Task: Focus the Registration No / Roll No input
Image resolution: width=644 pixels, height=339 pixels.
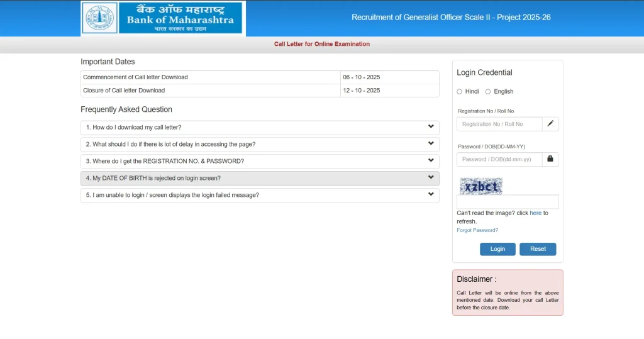Action: (499, 124)
